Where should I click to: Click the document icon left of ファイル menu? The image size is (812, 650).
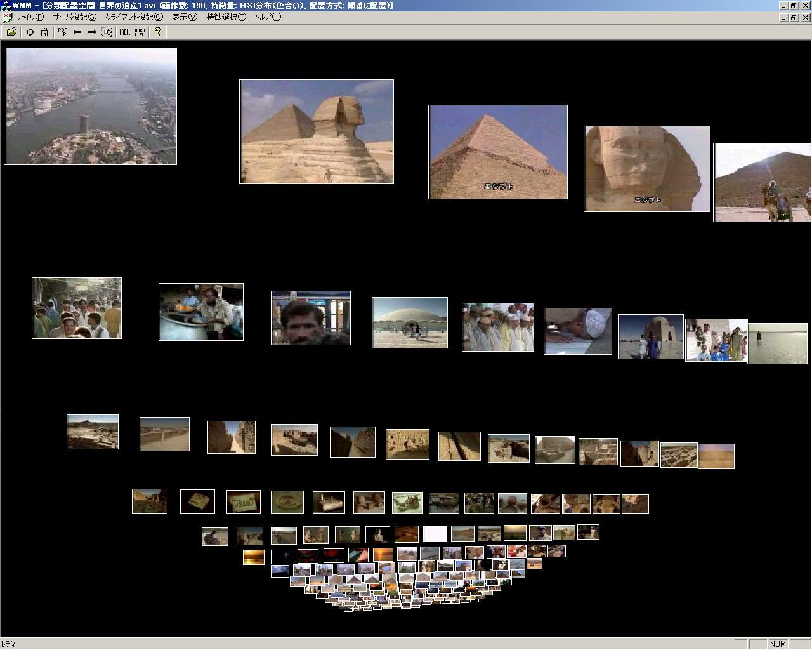pos(7,17)
